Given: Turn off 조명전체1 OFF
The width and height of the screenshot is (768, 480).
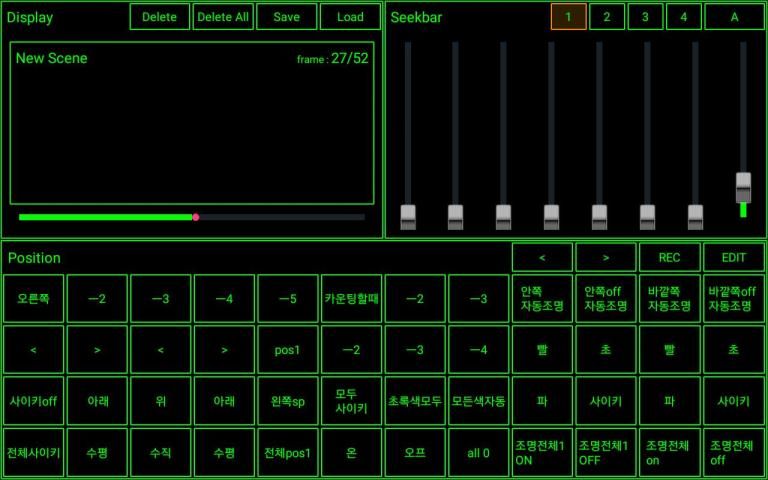Looking at the screenshot, I should point(606,452).
